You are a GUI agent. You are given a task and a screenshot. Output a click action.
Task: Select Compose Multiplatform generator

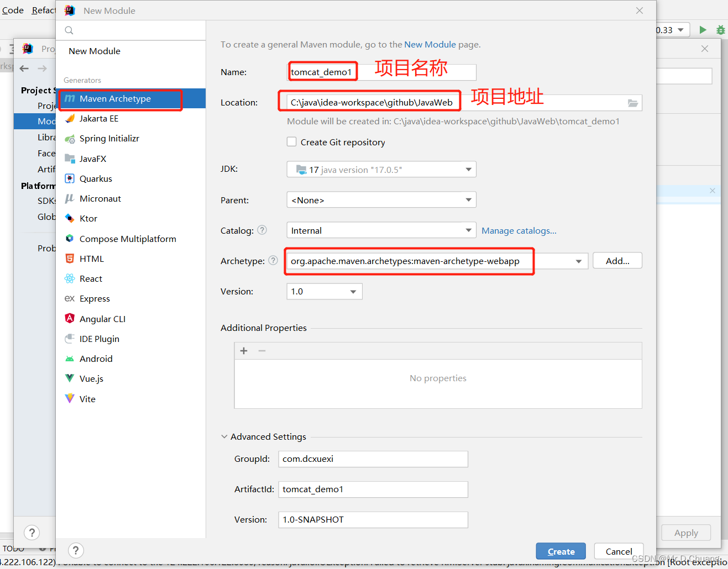[x=131, y=239]
